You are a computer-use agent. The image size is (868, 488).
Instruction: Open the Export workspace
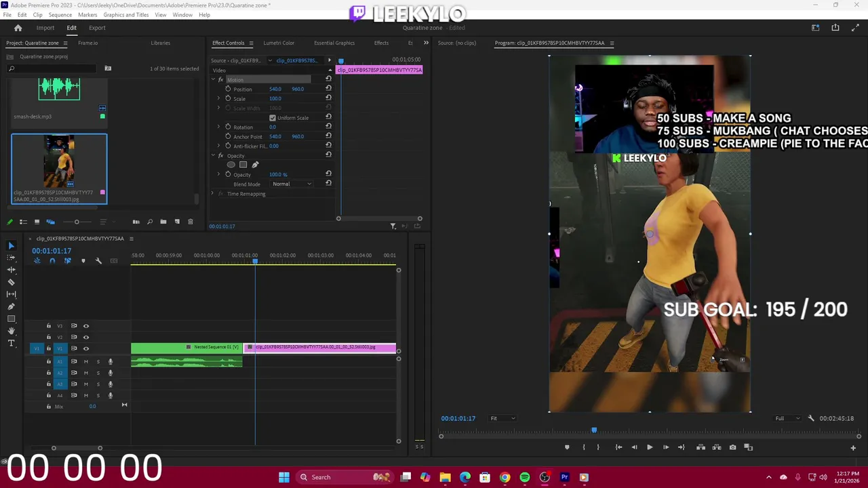pyautogui.click(x=97, y=28)
